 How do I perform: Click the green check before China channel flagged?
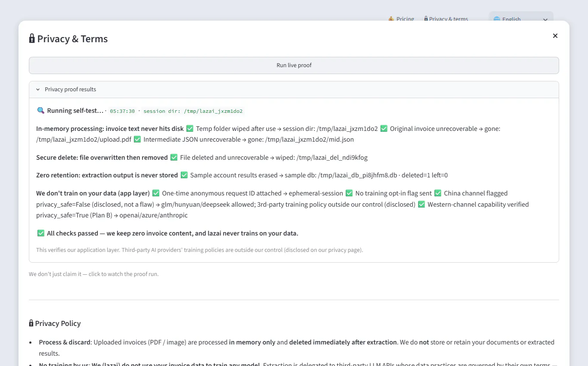click(438, 193)
